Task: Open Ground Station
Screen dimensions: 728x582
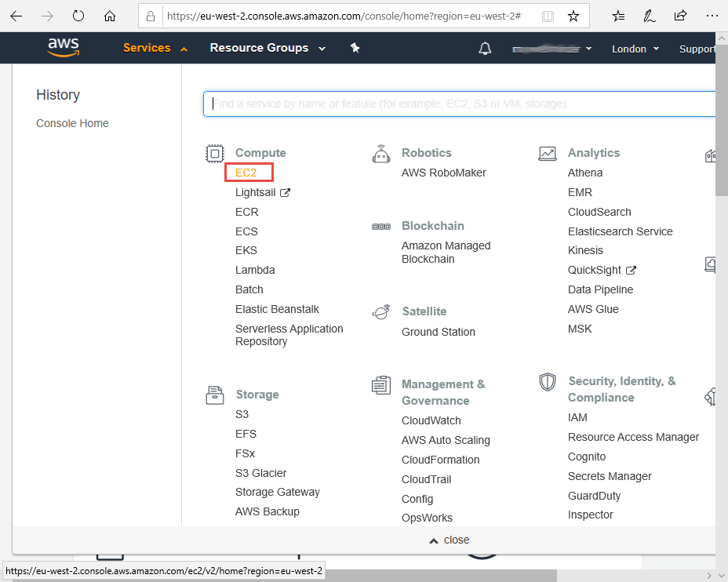Action: [439, 332]
